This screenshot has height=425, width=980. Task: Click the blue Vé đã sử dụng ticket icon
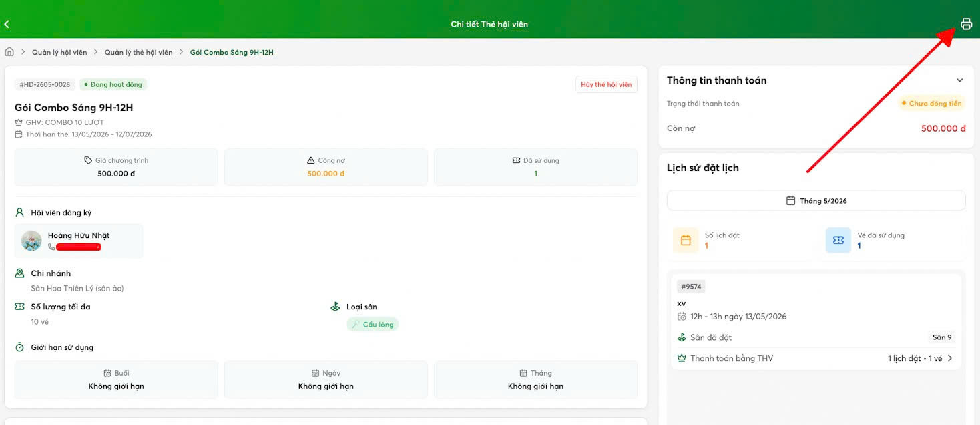[838, 240]
